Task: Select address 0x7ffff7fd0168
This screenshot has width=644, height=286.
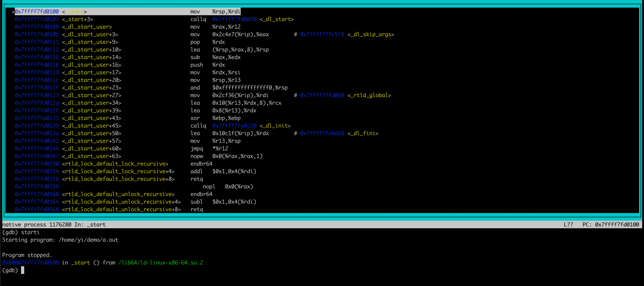Action: 37,209
